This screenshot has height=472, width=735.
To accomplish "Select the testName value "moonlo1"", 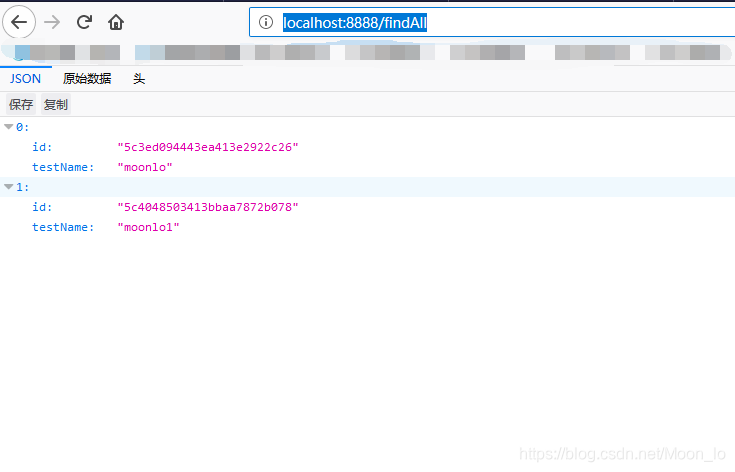I will [148, 227].
